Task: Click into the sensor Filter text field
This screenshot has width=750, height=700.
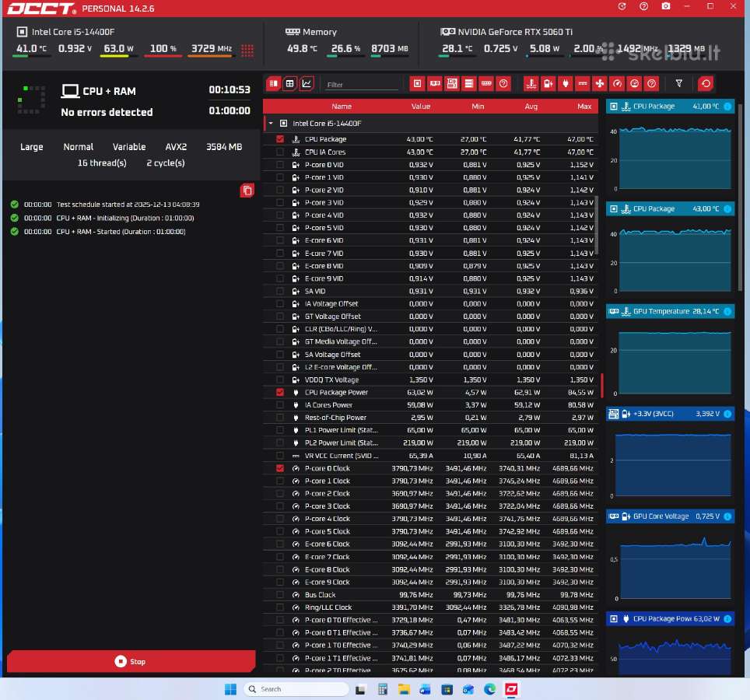Action: 361,85
